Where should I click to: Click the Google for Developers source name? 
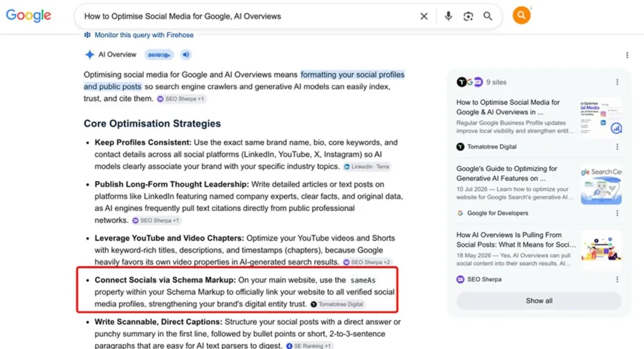pyautogui.click(x=498, y=213)
